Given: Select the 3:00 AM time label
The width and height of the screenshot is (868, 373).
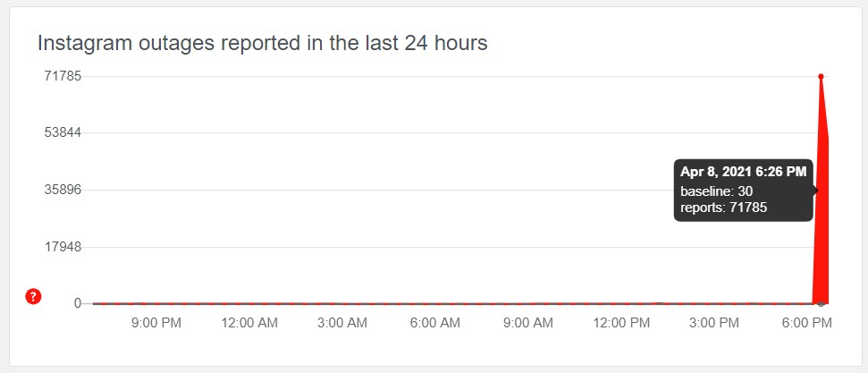Looking at the screenshot, I should pyautogui.click(x=344, y=323).
